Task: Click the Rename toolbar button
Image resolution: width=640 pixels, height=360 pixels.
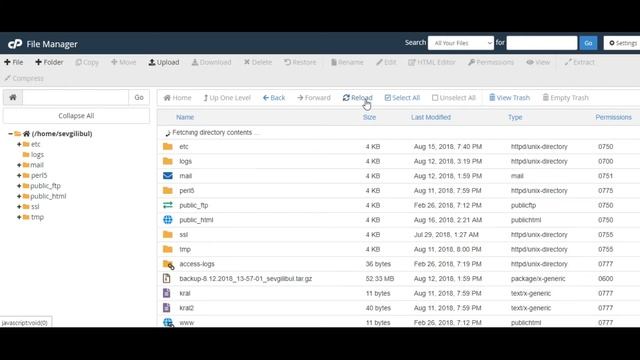Action: [x=347, y=62]
